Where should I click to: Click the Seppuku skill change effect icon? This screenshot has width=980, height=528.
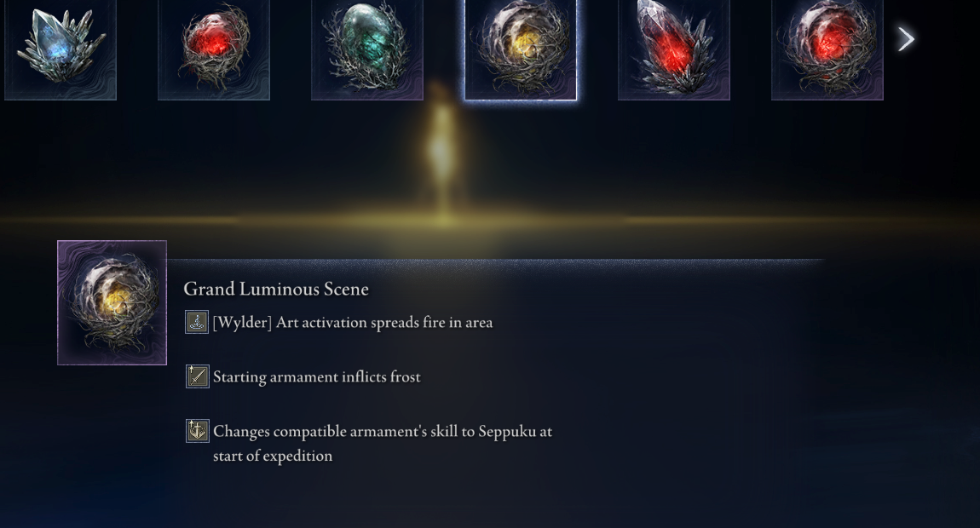coord(197,431)
